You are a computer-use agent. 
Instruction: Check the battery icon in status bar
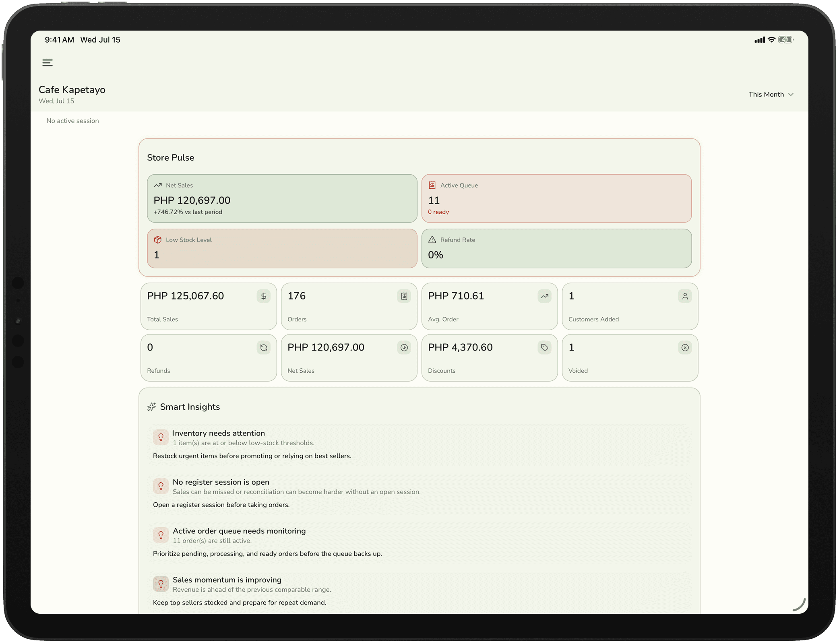[x=785, y=39]
